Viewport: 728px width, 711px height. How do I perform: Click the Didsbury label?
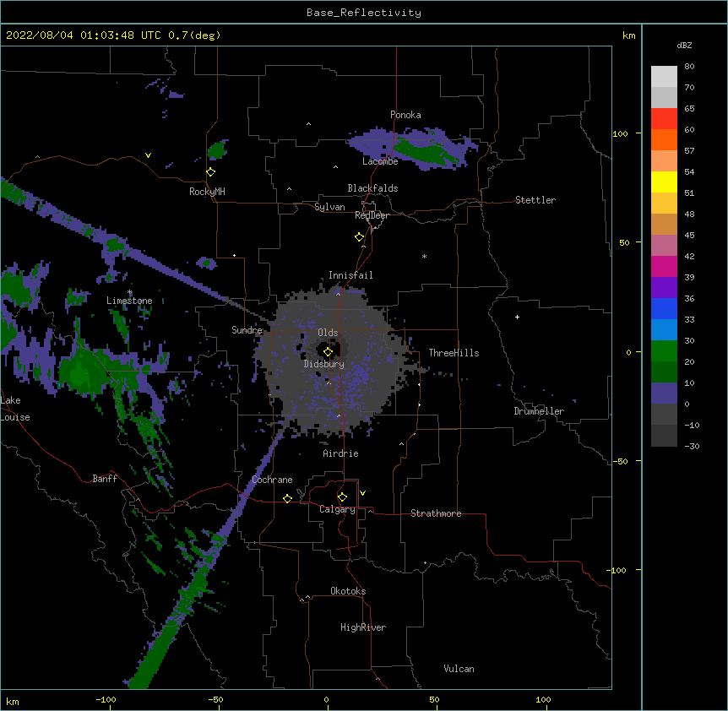click(x=323, y=364)
